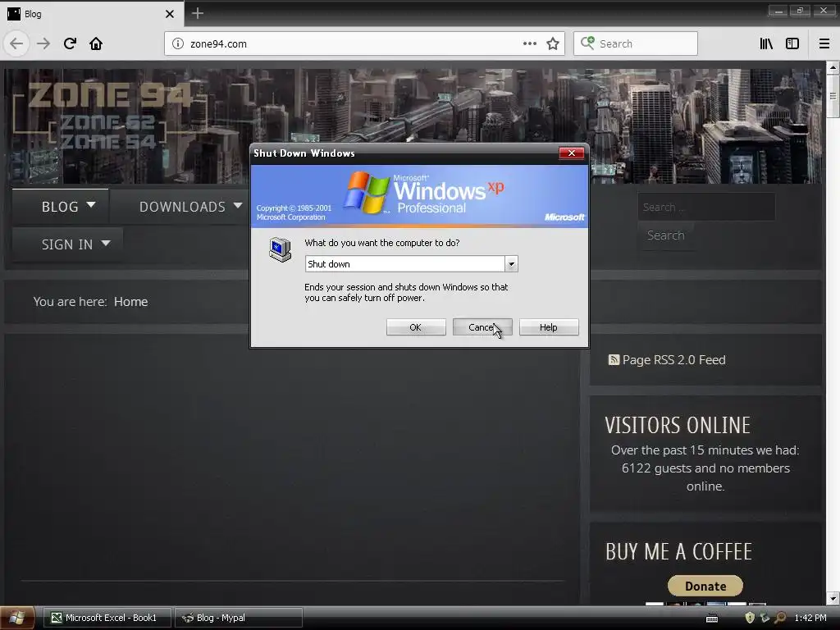This screenshot has width=840, height=630.
Task: Close the Shut Down Windows dialog
Action: click(571, 153)
